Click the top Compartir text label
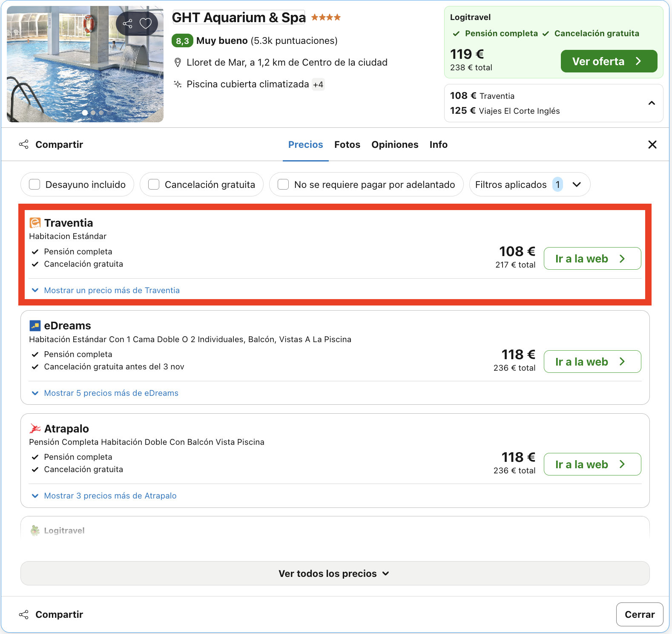 [59, 145]
